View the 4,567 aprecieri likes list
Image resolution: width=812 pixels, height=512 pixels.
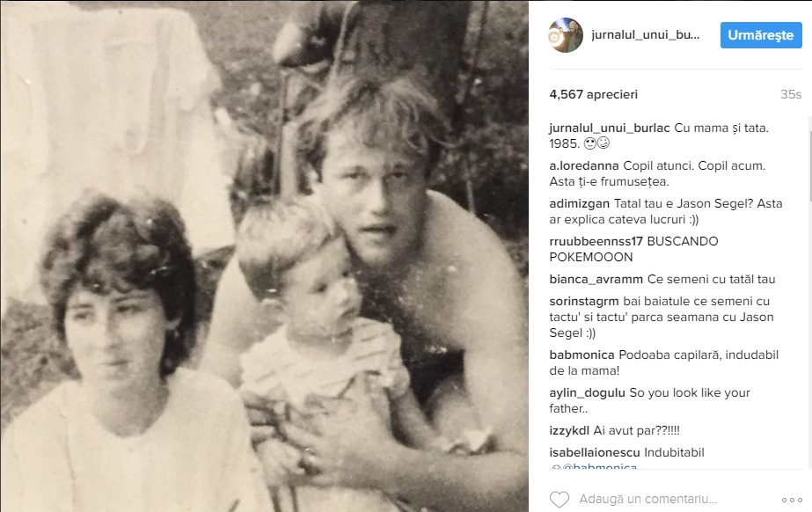tap(594, 94)
